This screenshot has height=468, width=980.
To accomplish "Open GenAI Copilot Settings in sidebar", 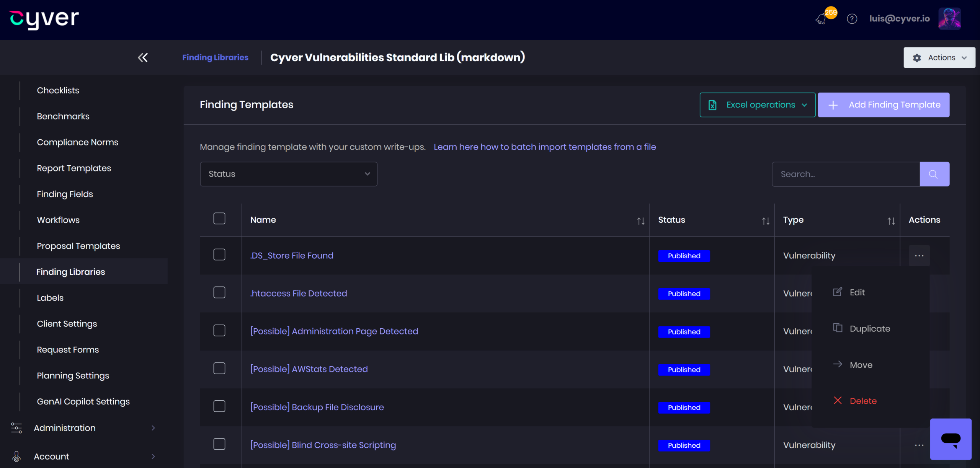I will (83, 402).
